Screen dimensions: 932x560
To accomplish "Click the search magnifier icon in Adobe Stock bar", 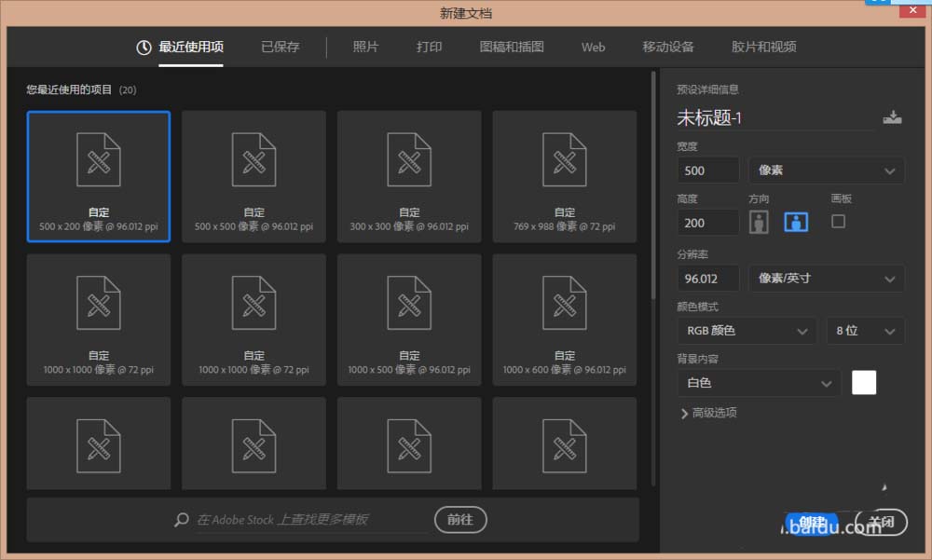I will (x=181, y=520).
